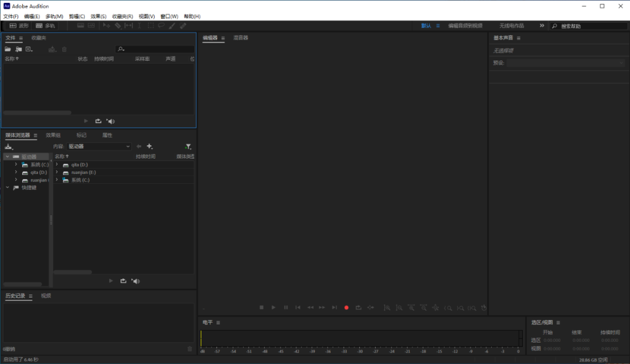
Task: Open the 效果 menu in the menu bar
Action: 97,16
